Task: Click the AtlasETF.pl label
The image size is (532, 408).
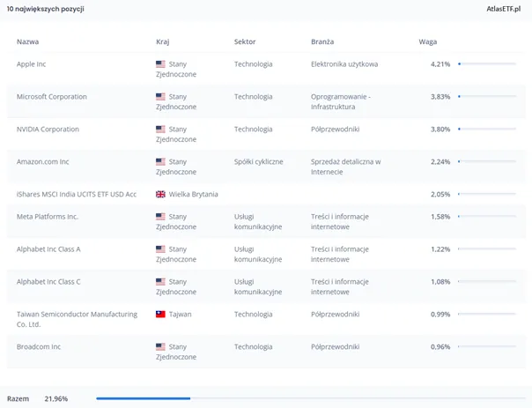Action: [504, 9]
